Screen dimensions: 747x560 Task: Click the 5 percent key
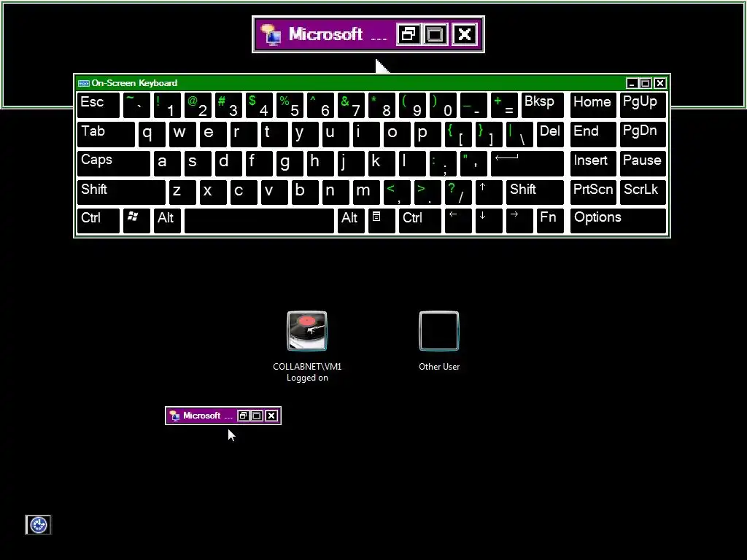point(290,105)
